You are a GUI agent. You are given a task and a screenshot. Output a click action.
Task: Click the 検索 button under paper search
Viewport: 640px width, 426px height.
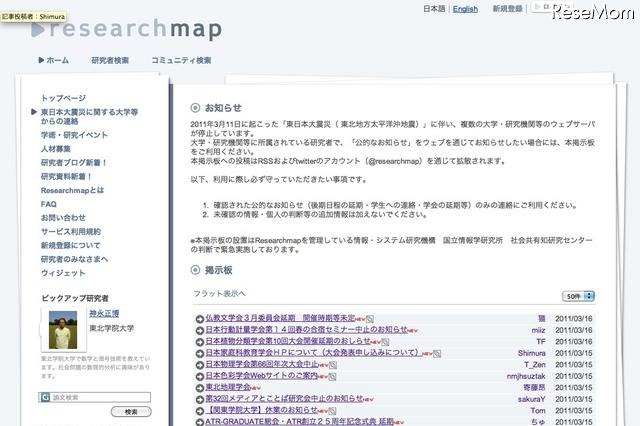[131, 412]
